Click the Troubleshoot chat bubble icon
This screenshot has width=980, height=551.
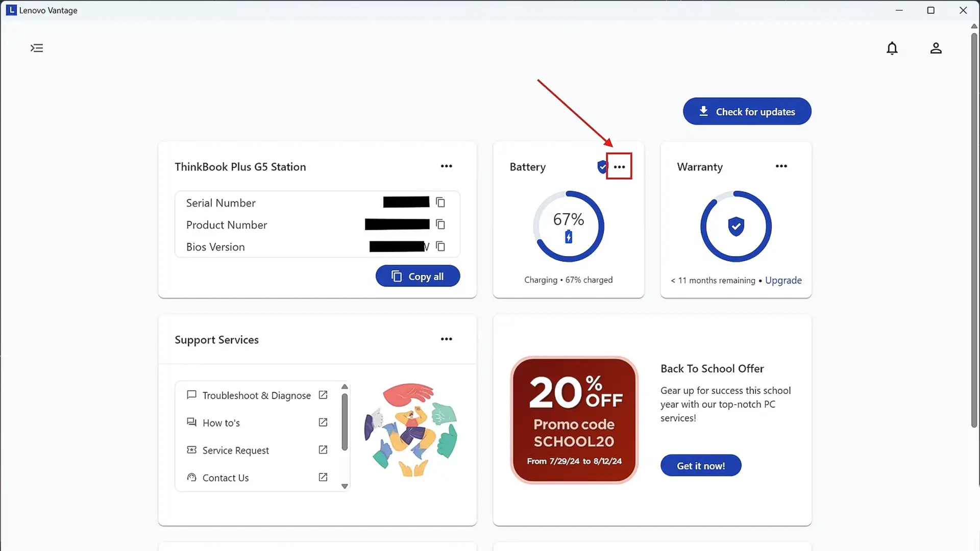191,395
